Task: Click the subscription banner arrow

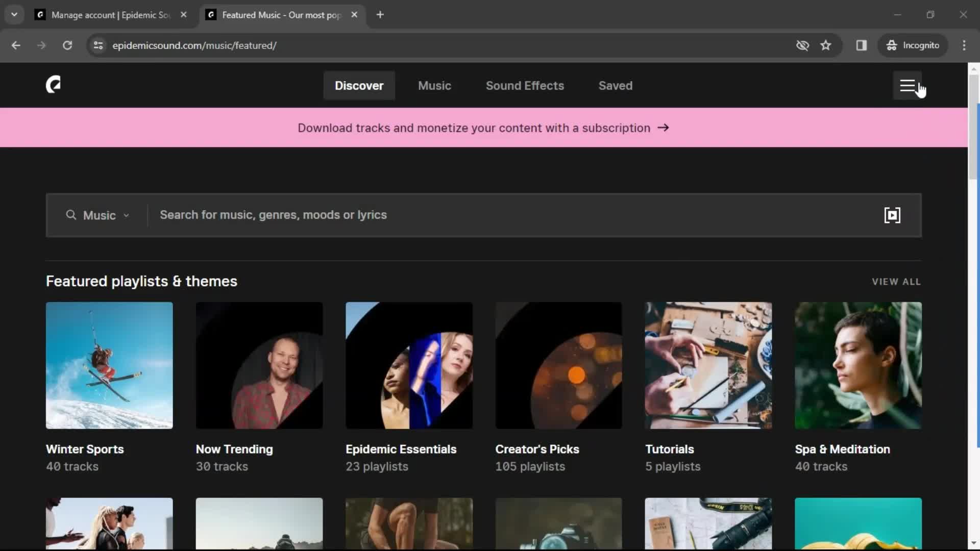Action: pos(663,128)
